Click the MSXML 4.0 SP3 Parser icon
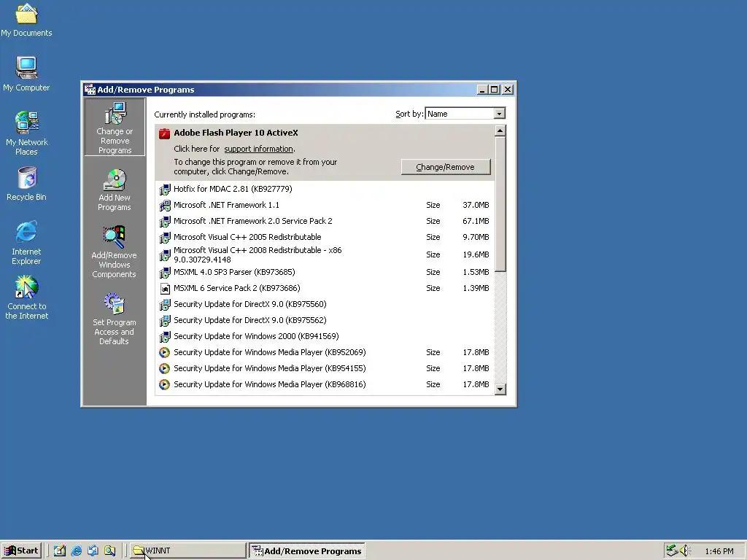The width and height of the screenshot is (747, 560). coord(164,273)
